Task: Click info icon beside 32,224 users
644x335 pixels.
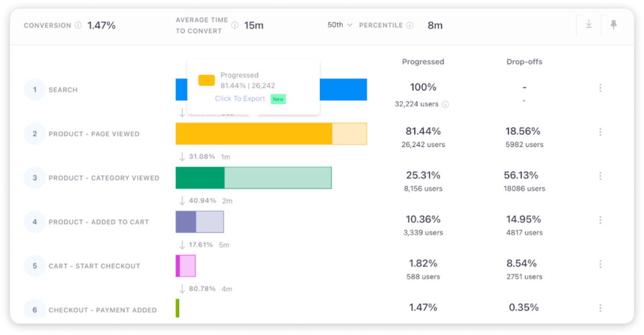Action: (x=445, y=104)
